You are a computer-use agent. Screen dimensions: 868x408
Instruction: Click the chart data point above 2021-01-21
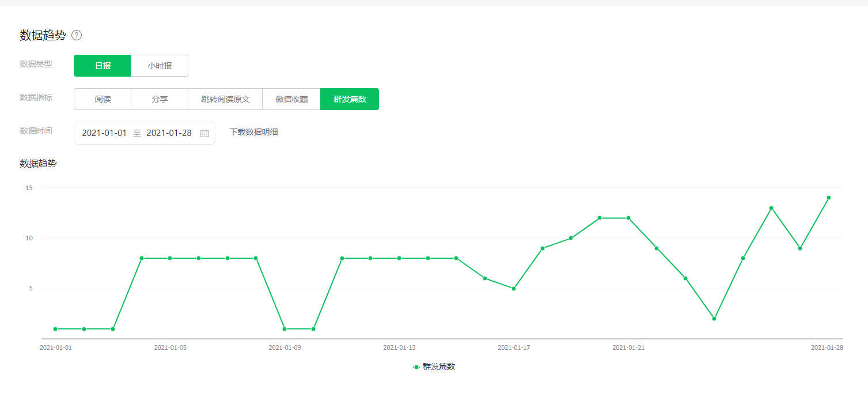628,218
